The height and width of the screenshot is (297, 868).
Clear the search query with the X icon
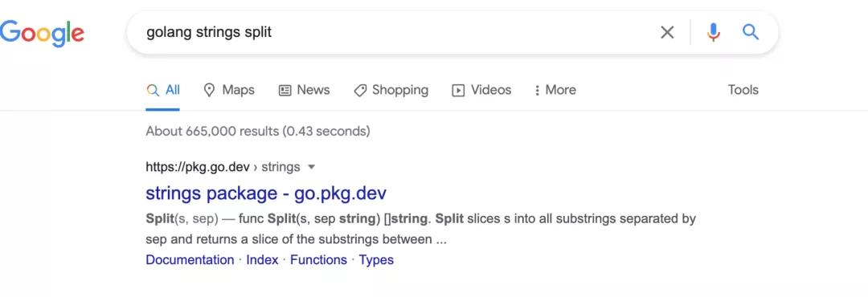667,33
